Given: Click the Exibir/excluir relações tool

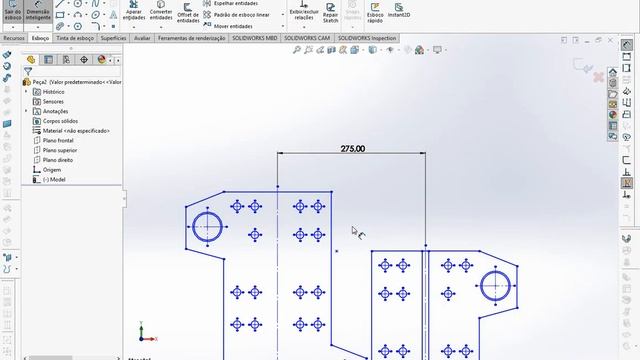Looking at the screenshot, I should (304, 11).
